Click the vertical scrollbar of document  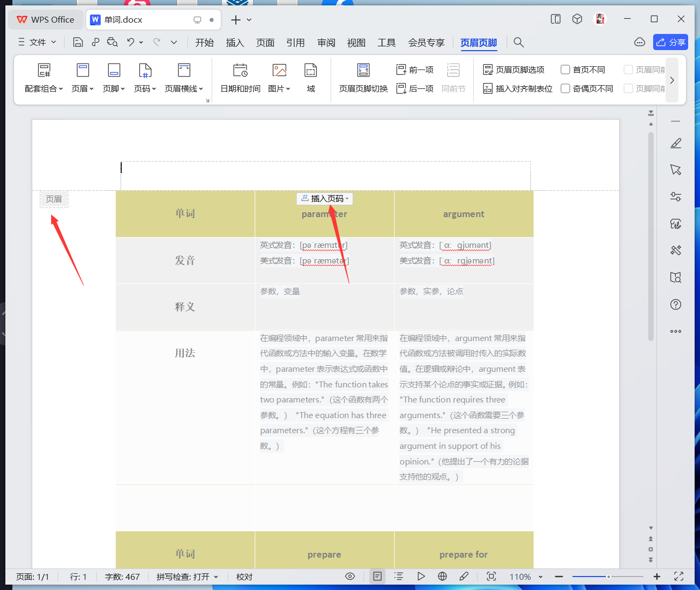click(651, 237)
